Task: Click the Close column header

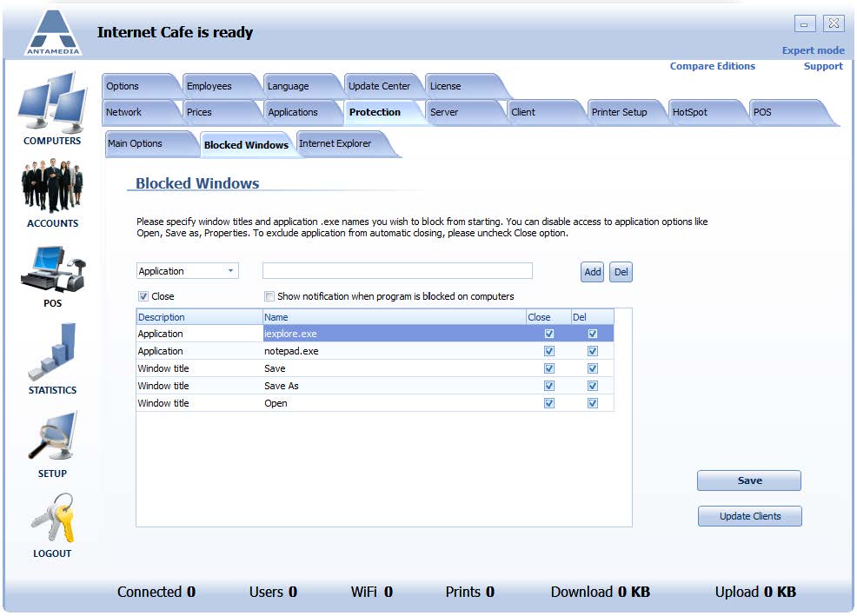Action: pyautogui.click(x=548, y=317)
